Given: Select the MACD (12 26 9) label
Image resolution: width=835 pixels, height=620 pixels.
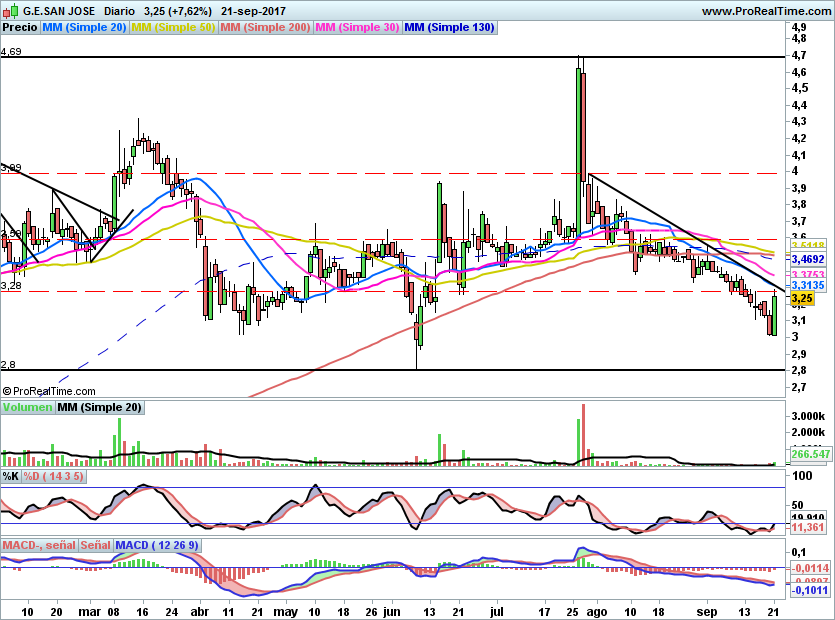Looking at the screenshot, I should (x=159, y=545).
